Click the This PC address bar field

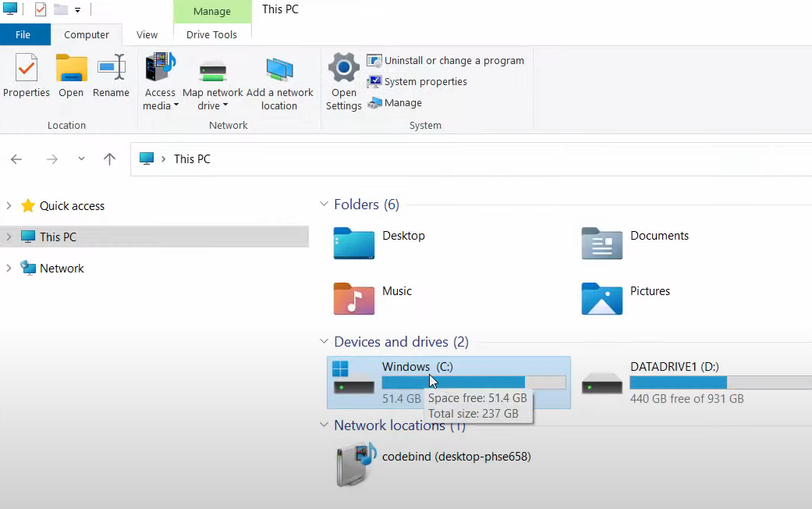point(468,159)
